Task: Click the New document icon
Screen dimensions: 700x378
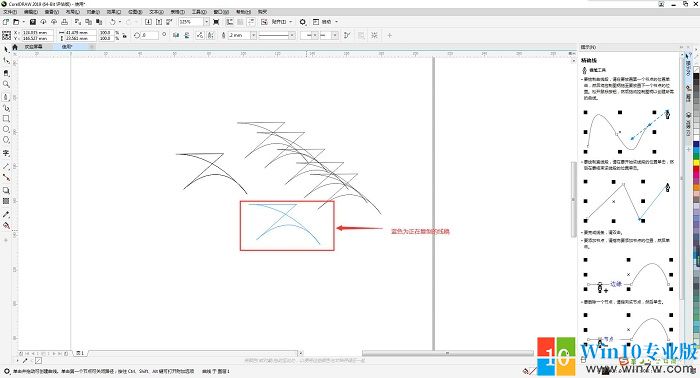Action: coord(6,21)
